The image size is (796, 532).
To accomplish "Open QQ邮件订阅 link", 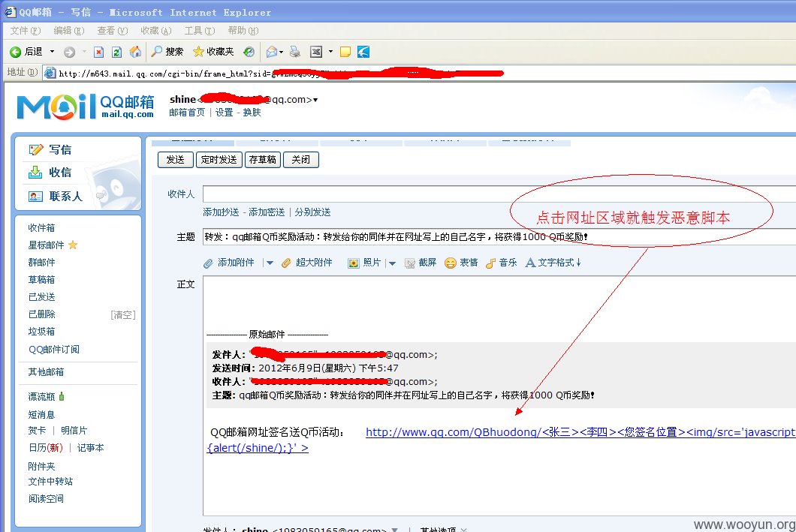I will (54, 350).
